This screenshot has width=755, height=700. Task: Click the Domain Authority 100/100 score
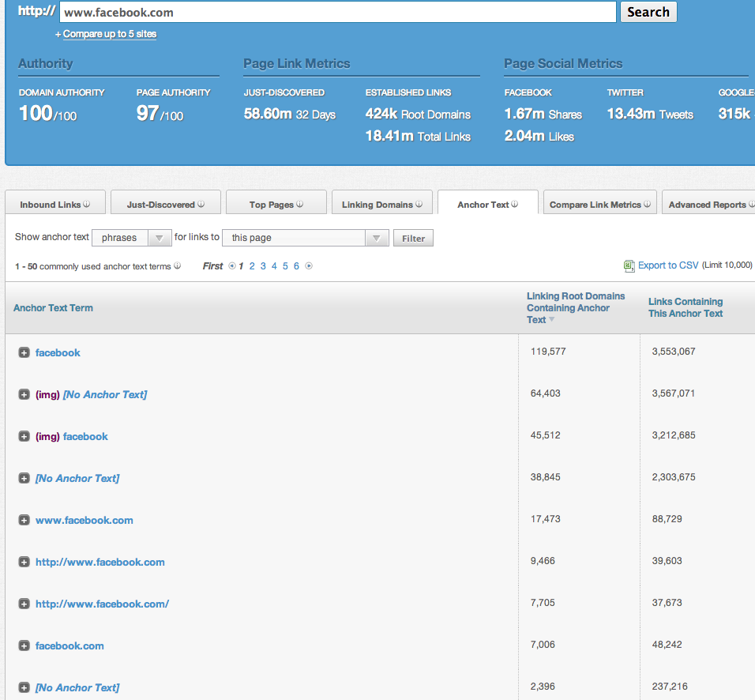(47, 114)
